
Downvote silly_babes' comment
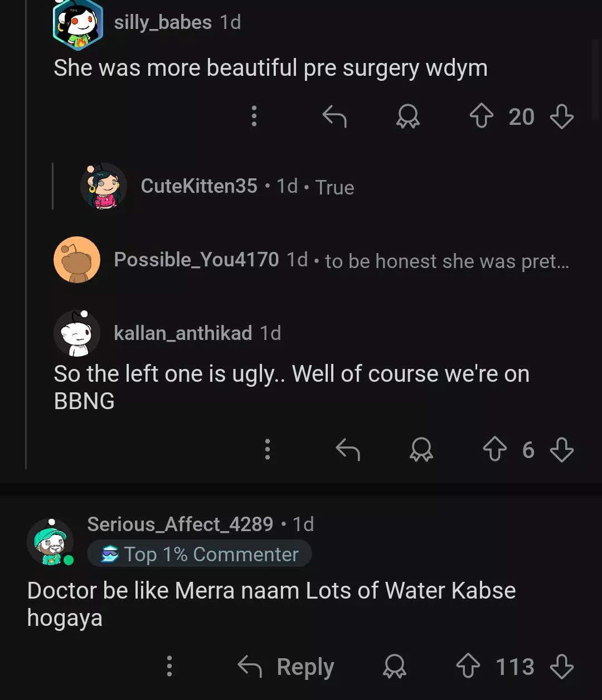point(561,117)
